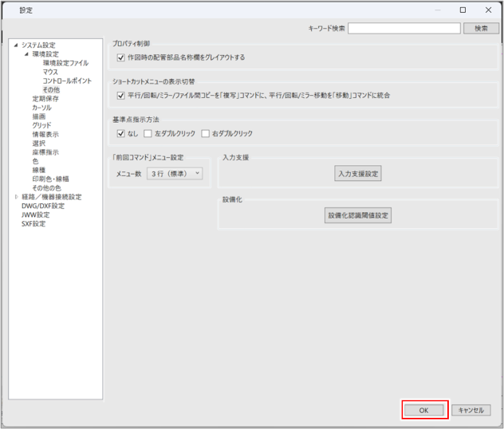Uncheck the 平行/回転/ミラー copy integration checkbox
This screenshot has height=429, width=504.
coord(121,95)
